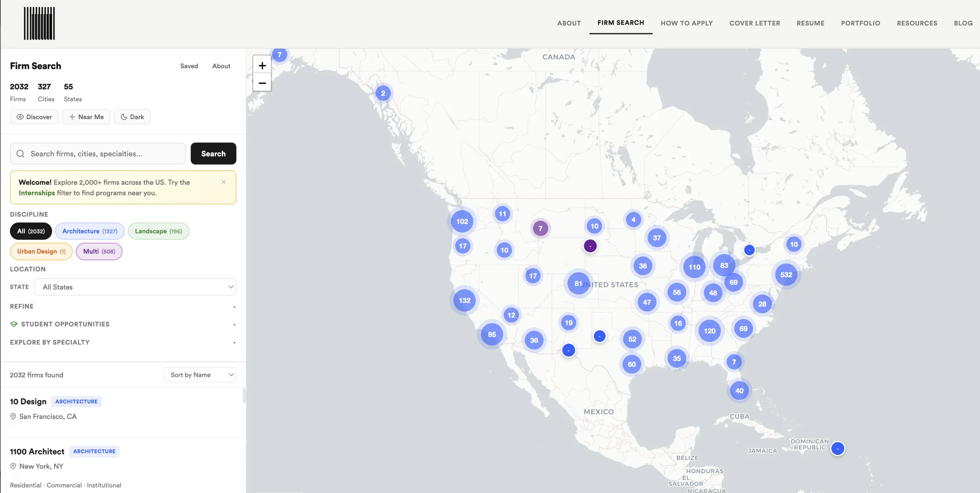Expand the Refine section
Image resolution: width=980 pixels, height=493 pixels.
coord(123,306)
